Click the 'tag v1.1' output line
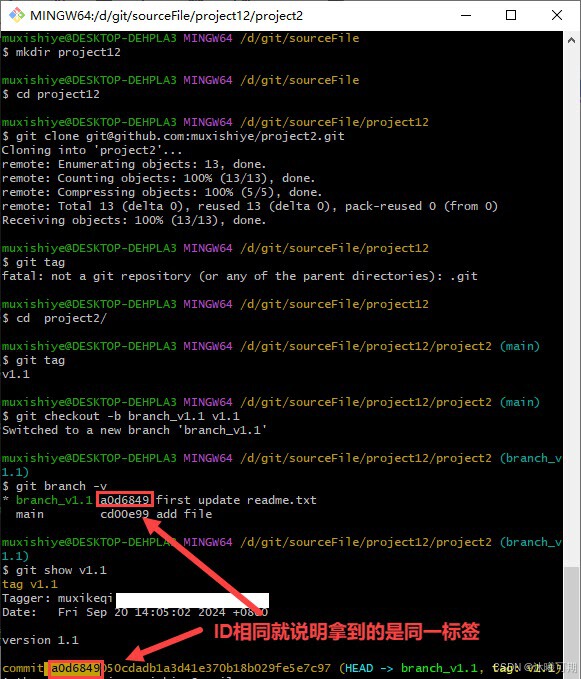This screenshot has height=679, width=581. click(x=30, y=584)
